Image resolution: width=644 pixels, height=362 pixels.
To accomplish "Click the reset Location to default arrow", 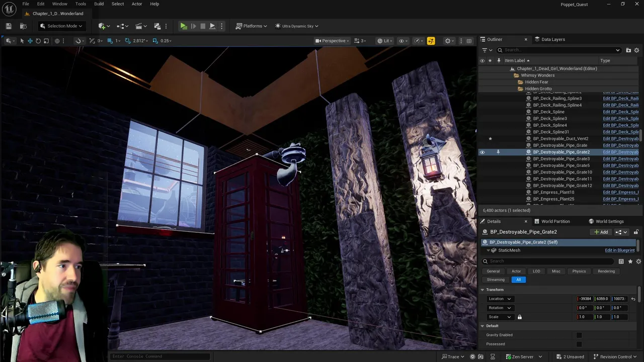I will point(633,299).
